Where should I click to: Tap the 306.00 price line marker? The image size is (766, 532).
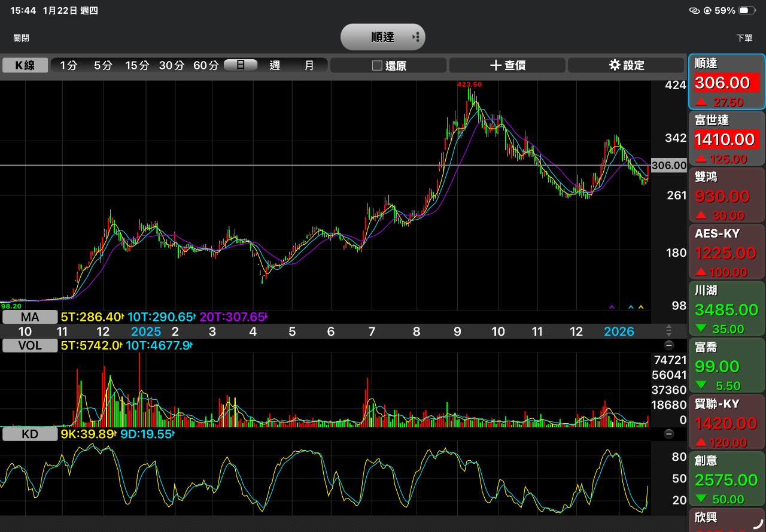pyautogui.click(x=668, y=166)
